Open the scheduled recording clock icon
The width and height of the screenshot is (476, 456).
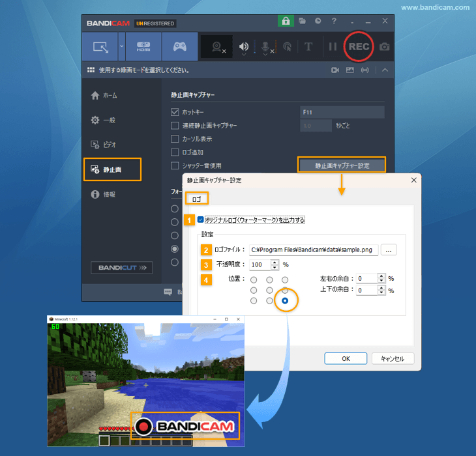(318, 21)
